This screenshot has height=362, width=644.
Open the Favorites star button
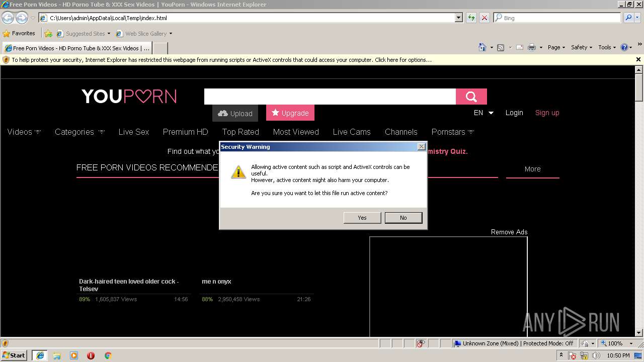point(19,34)
